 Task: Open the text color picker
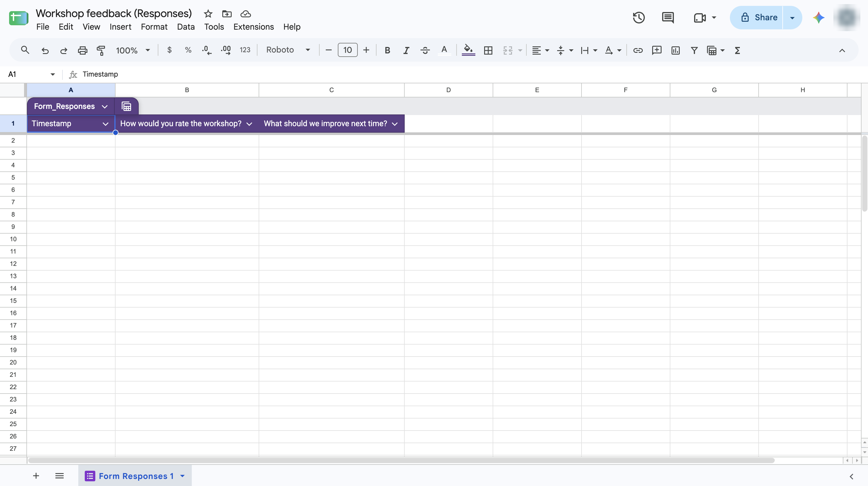click(444, 50)
